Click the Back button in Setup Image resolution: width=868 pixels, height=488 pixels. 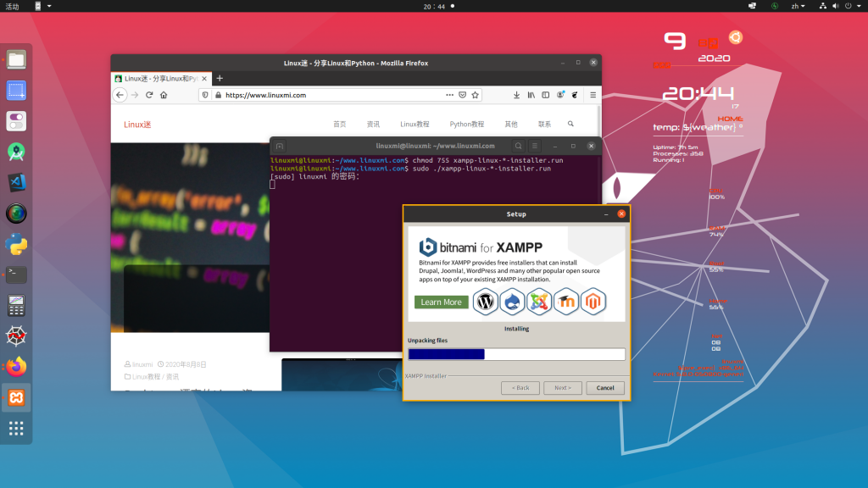click(x=520, y=388)
